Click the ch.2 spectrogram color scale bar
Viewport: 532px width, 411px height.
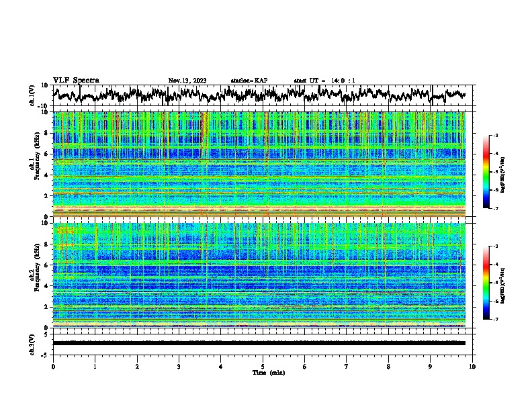pos(486,283)
